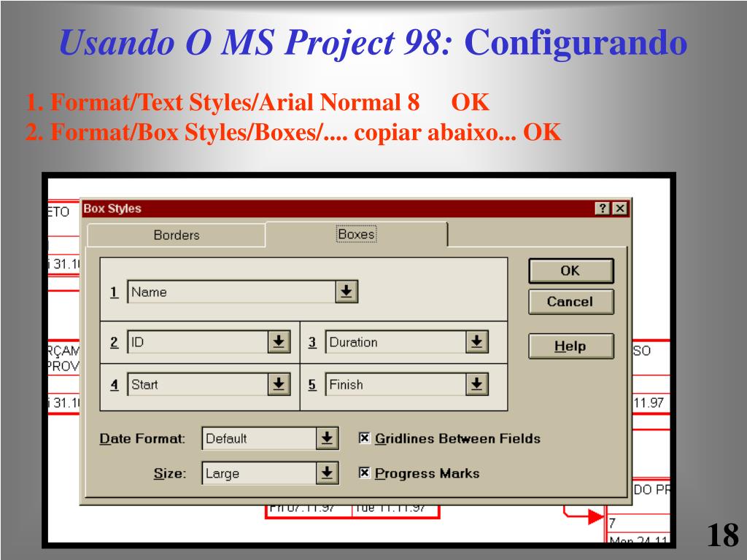Select the Boxes tab

point(356,234)
